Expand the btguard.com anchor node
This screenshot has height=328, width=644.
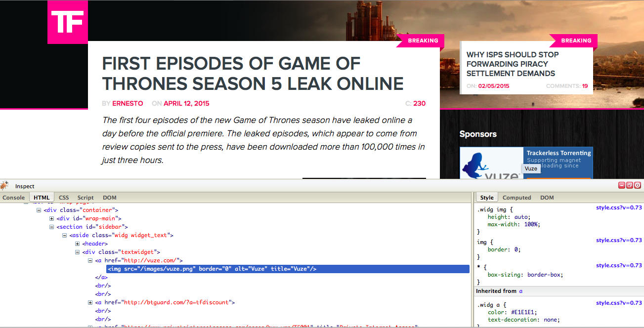(90, 303)
